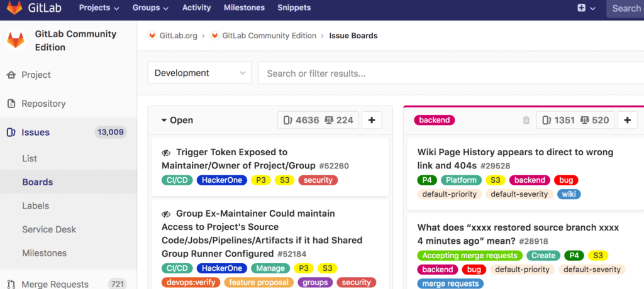Image resolution: width=644 pixels, height=289 pixels.
Task: Expand the chevron next to navbar plus
Action: tap(592, 8)
